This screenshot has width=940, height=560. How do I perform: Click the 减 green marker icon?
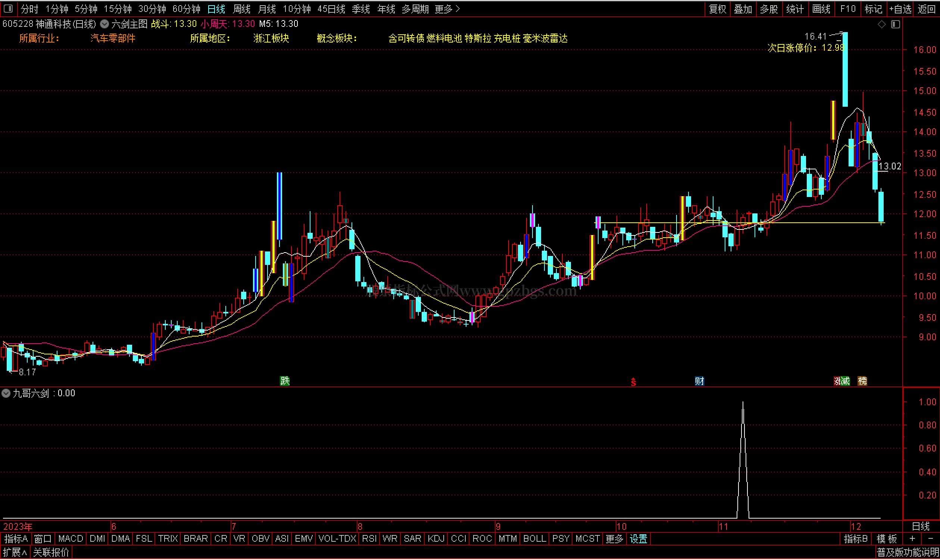point(845,381)
